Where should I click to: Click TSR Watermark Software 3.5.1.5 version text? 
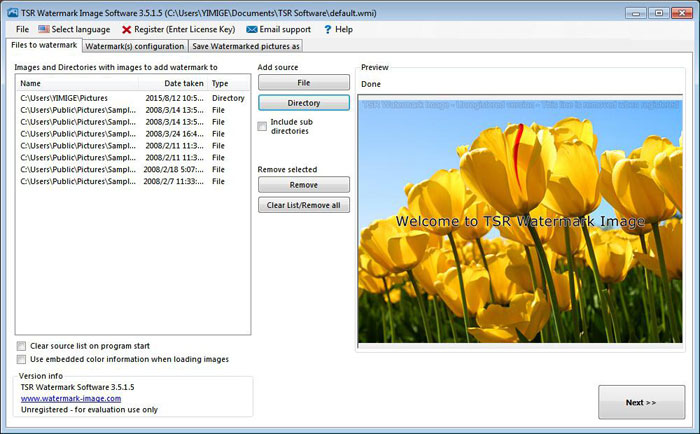78,387
